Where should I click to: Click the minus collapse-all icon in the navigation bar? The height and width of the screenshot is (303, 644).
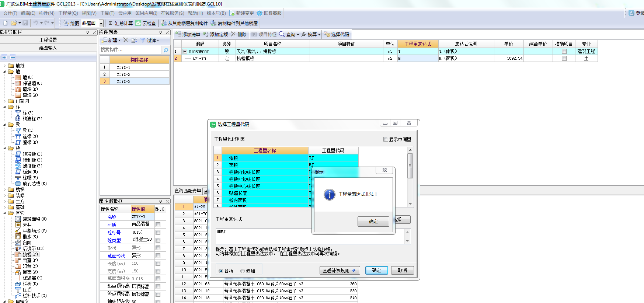13,57
